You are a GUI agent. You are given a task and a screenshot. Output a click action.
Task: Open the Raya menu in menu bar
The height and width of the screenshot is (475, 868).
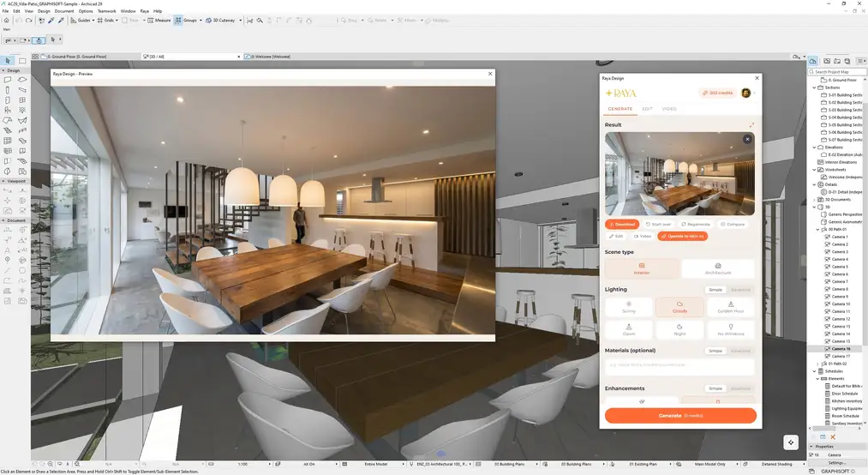click(x=144, y=11)
